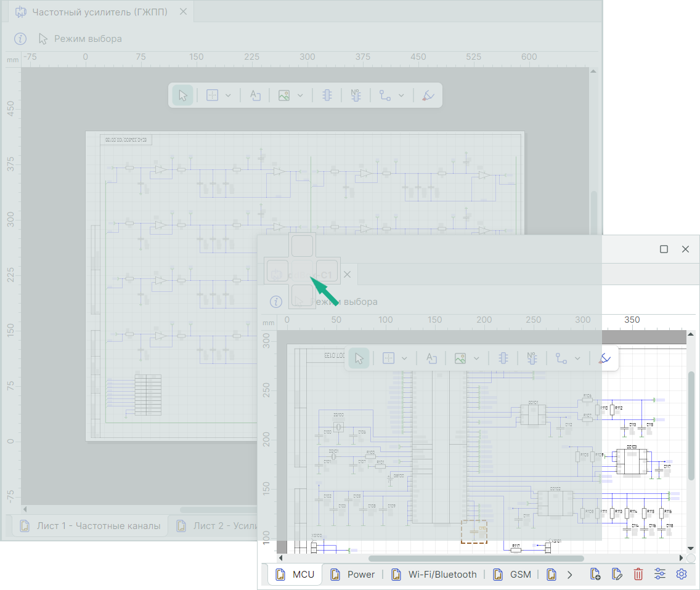Click the text annotation tool in the upper toolbar
The height and width of the screenshot is (590, 700).
point(255,95)
